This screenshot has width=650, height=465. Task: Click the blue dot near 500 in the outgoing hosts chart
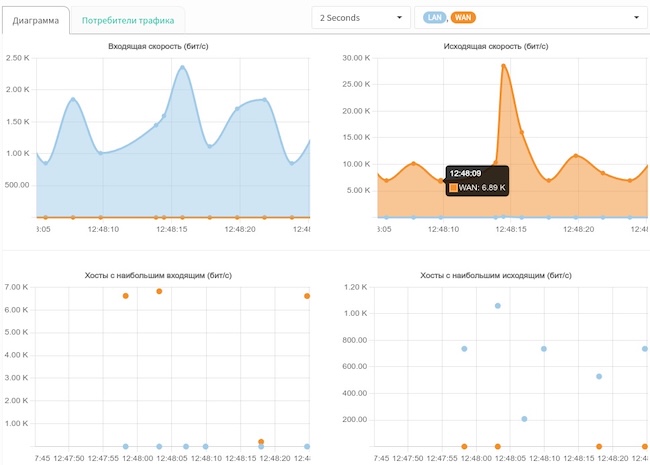pyautogui.click(x=599, y=376)
